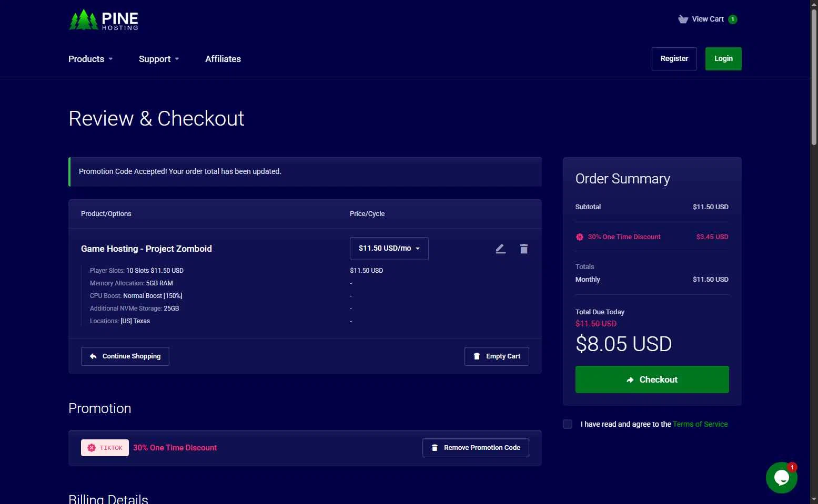The image size is (818, 504).
Task: Open the $11.50 USD/mo billing cycle dropdown
Action: pos(389,249)
